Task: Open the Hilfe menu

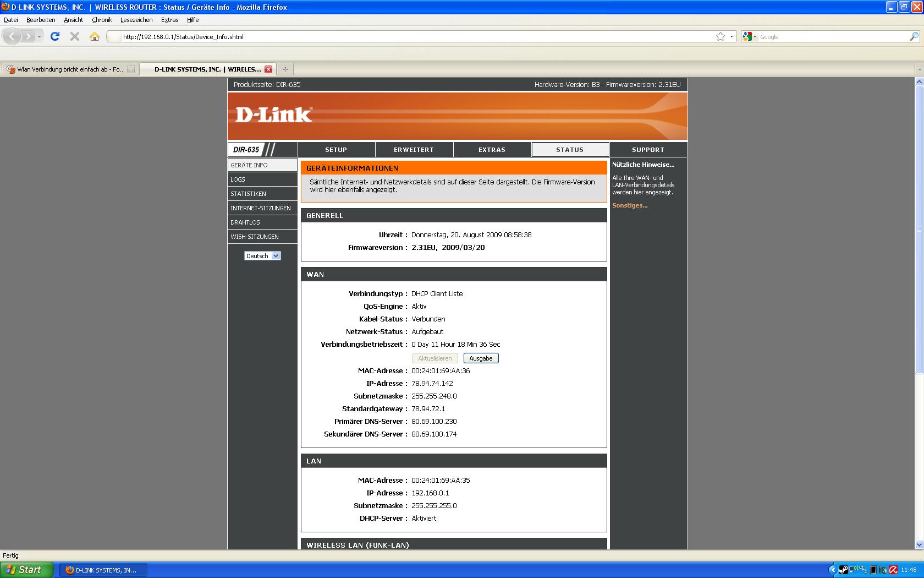Action: (193, 20)
